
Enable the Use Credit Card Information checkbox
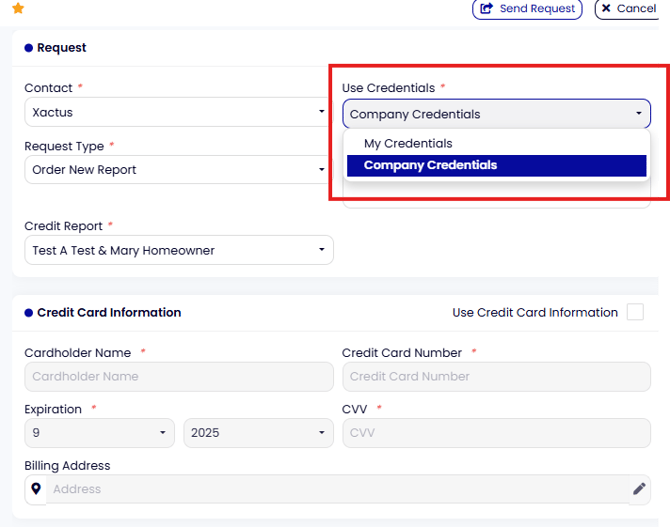click(635, 312)
